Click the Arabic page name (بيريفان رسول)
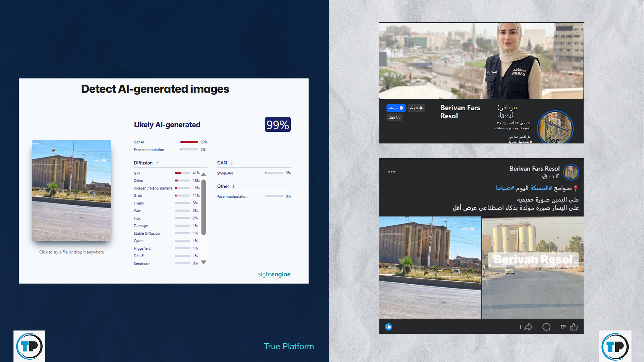The width and height of the screenshot is (644, 362). coord(507,111)
